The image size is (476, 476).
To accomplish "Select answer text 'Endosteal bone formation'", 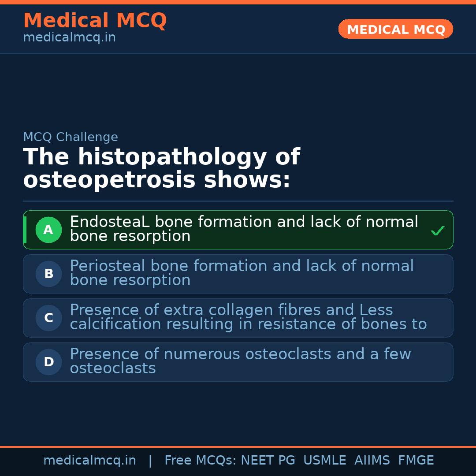I will tap(244, 229).
